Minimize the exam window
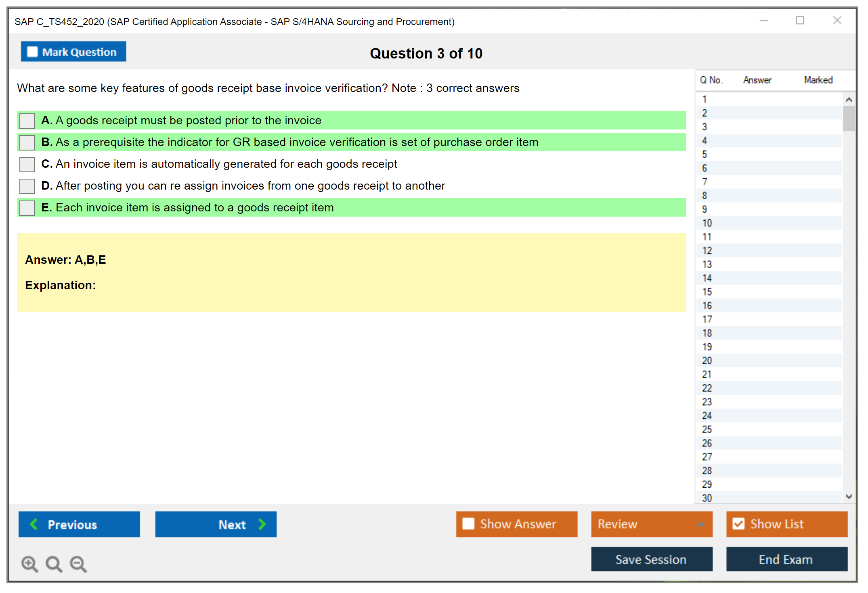 coord(763,21)
